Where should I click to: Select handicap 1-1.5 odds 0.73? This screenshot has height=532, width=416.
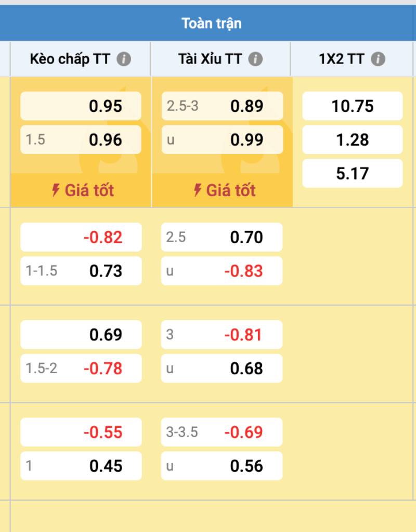[81, 271]
